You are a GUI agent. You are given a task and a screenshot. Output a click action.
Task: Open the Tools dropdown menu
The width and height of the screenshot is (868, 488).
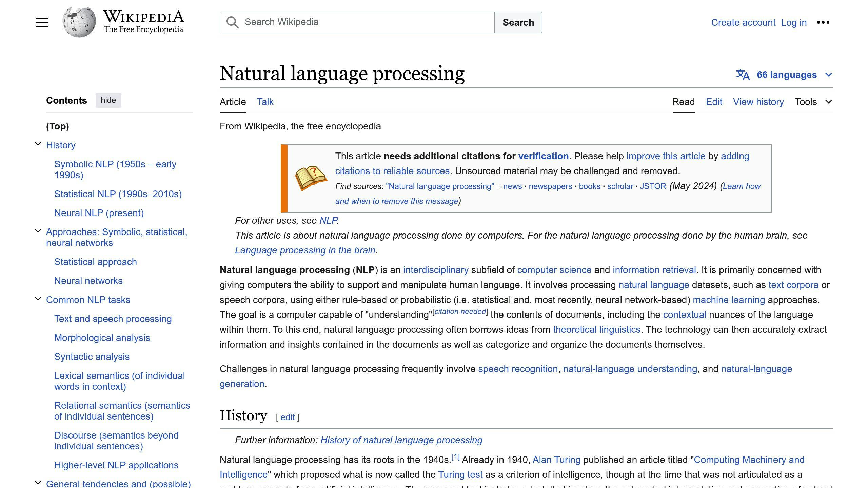coord(814,102)
